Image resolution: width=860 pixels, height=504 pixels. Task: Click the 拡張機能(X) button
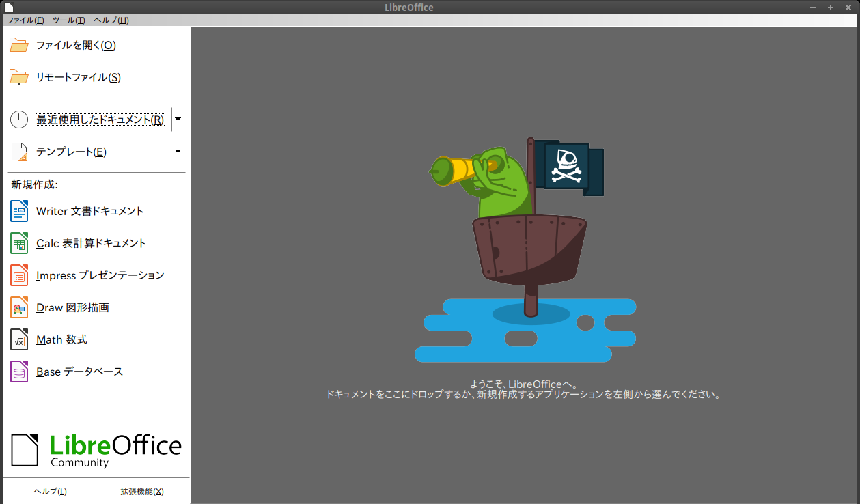point(142,492)
